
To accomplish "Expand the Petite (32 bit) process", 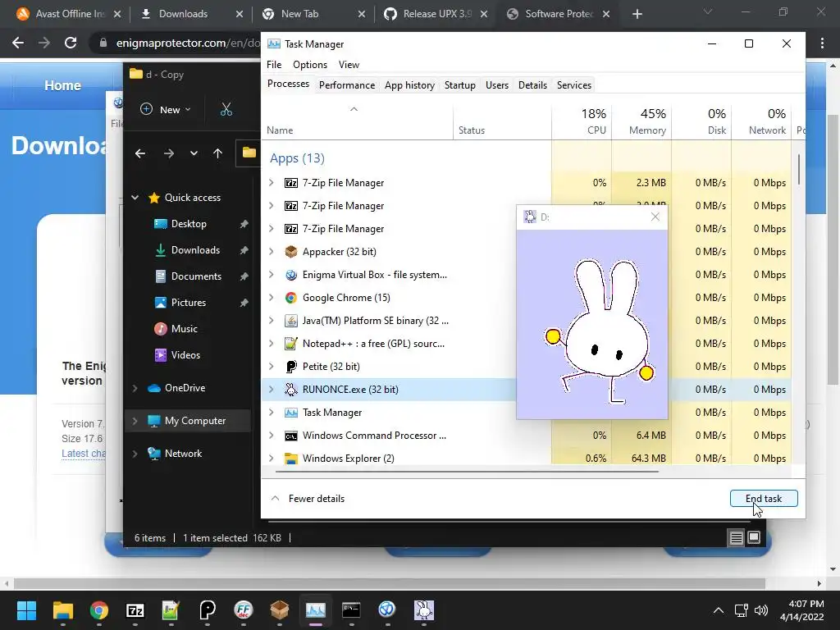I will 272,367.
